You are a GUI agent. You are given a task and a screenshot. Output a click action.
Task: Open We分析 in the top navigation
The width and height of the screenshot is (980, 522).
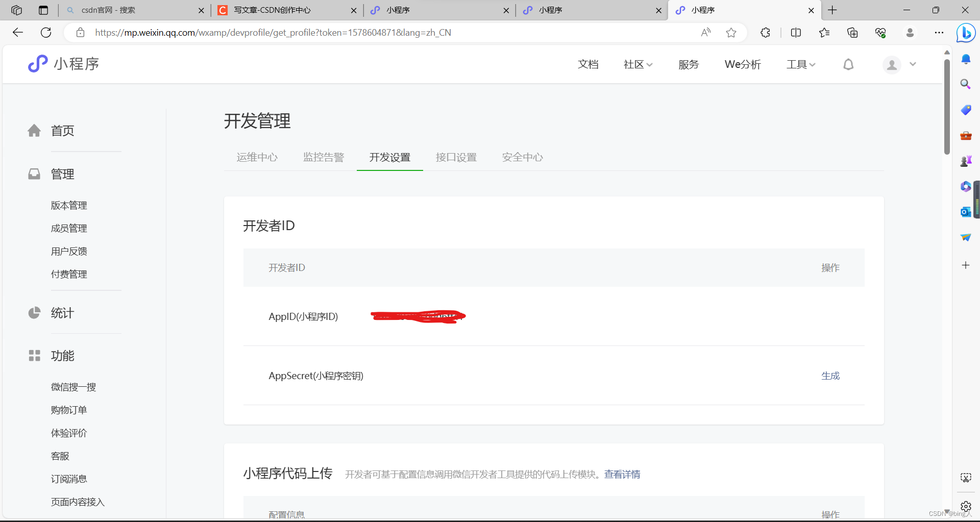pyautogui.click(x=743, y=64)
